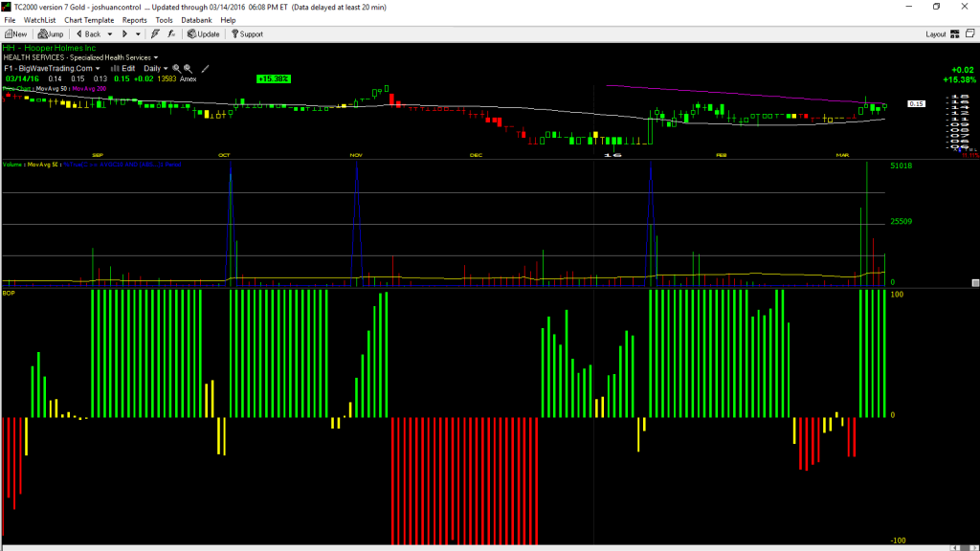
Task: Open the File menu
Action: click(10, 20)
